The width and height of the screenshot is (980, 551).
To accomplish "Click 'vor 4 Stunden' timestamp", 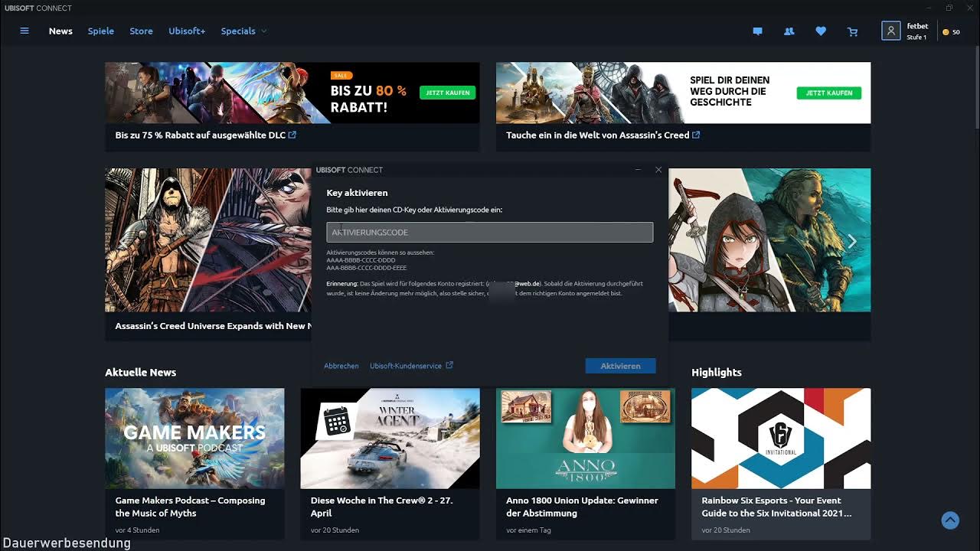I will [x=137, y=530].
